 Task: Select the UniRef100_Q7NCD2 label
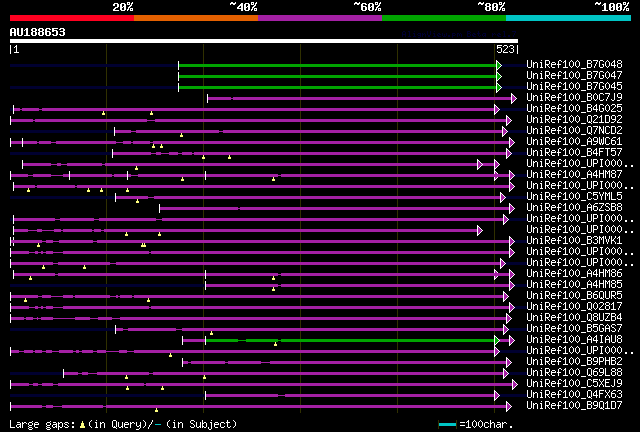click(x=574, y=131)
